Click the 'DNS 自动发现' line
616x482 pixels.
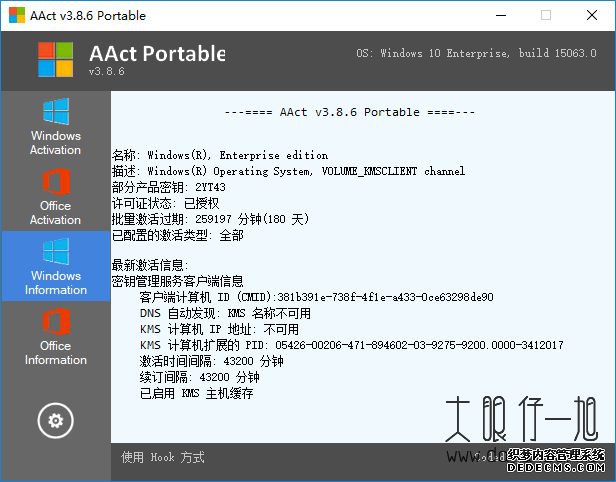coord(225,313)
